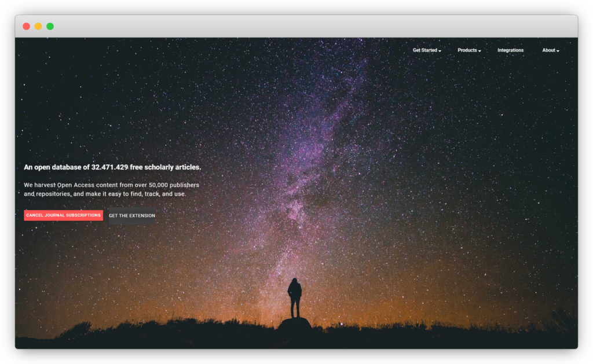This screenshot has height=364, width=593.
Task: Click the Get the Extension button
Action: tap(132, 216)
